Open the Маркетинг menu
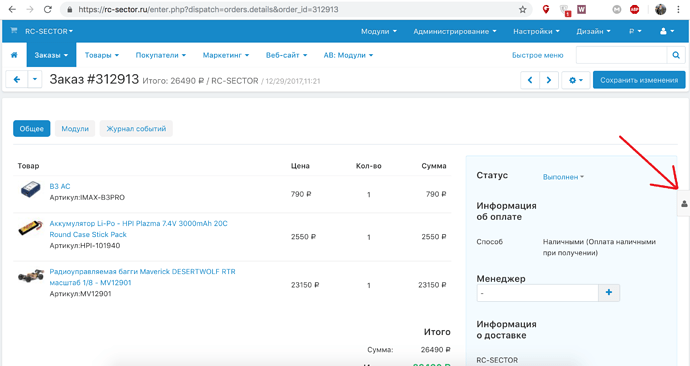This screenshot has height=366, width=690. coord(226,55)
